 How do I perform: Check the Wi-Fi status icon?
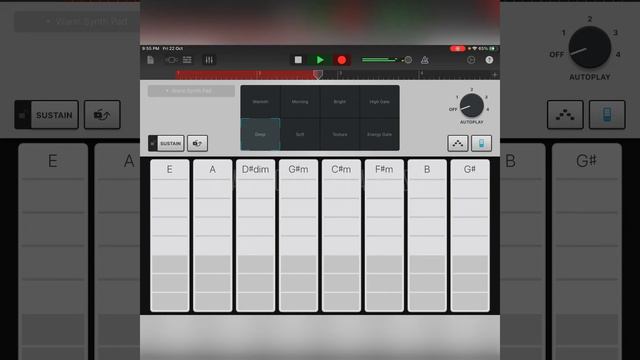[x=474, y=49]
